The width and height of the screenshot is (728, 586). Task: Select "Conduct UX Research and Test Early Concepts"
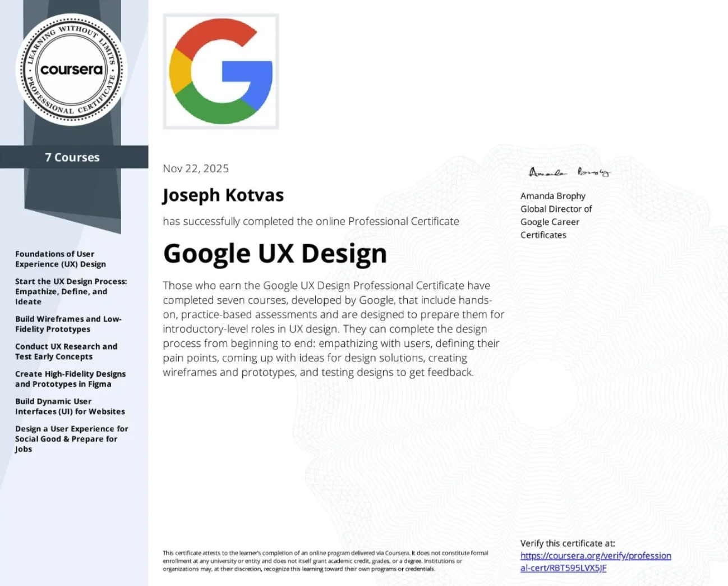(66, 351)
